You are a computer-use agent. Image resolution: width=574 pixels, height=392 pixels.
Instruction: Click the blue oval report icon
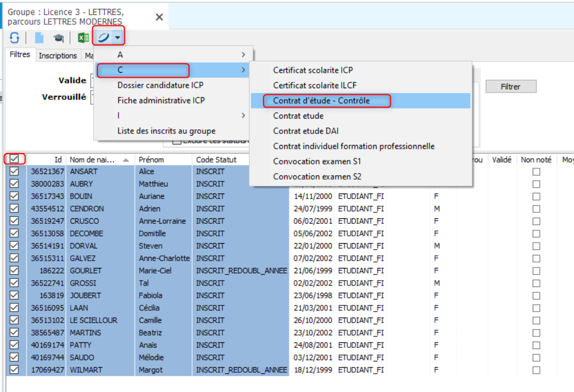103,37
